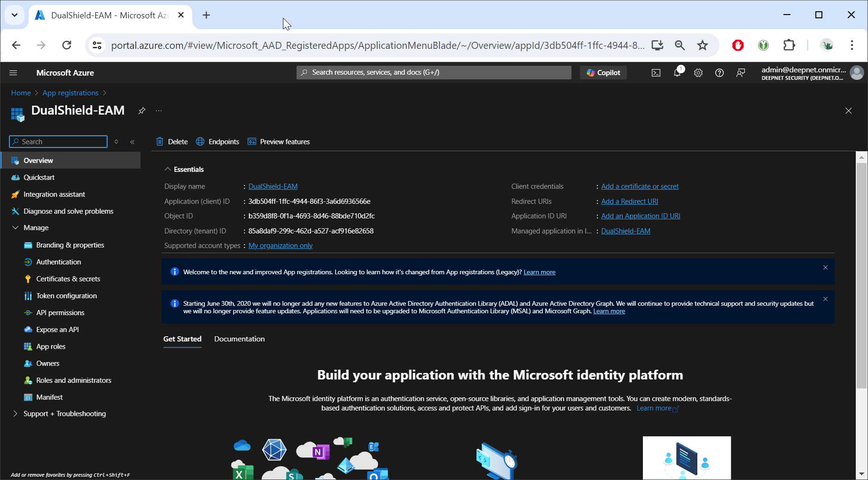
Task: Pin DualShield-EAM blade to dashboard
Action: [141, 111]
